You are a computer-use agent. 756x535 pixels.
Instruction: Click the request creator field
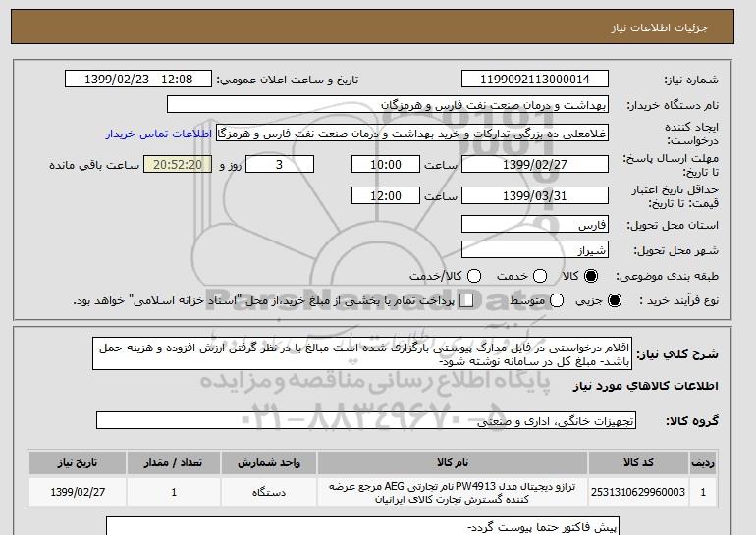point(412,134)
